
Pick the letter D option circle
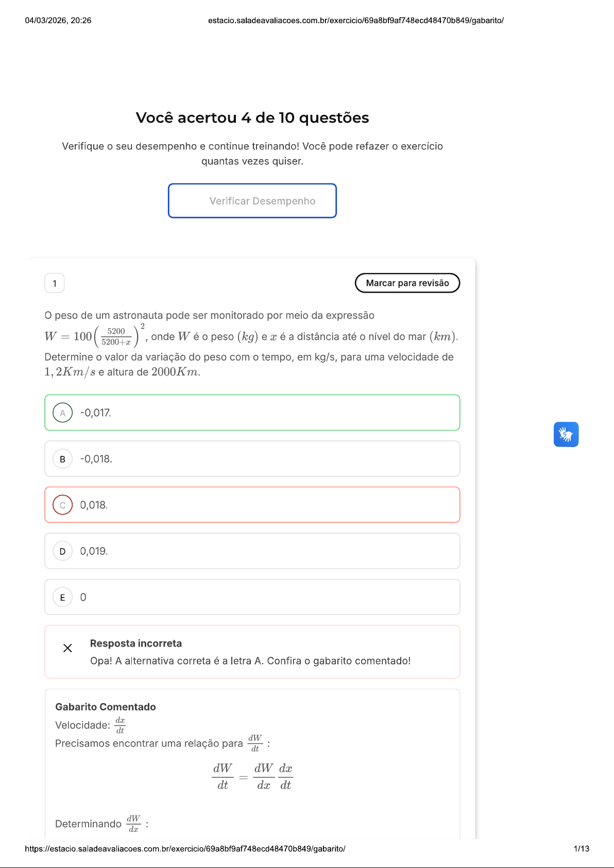pos(63,551)
